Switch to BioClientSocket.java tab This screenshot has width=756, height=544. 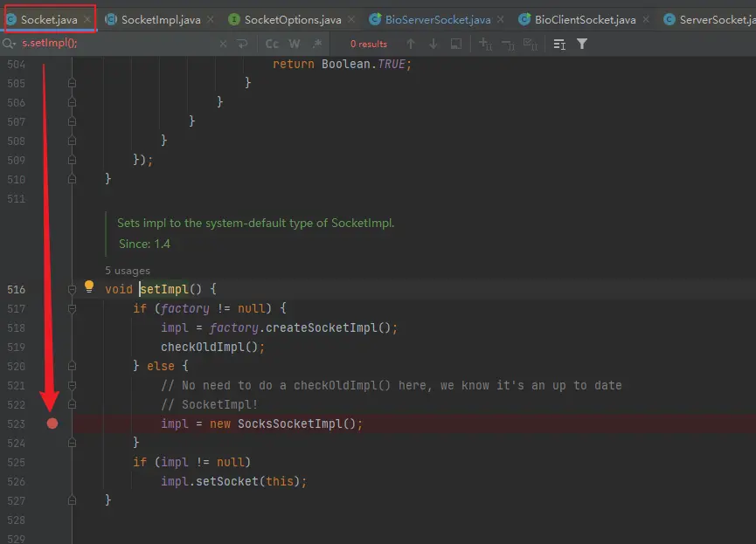tap(585, 20)
